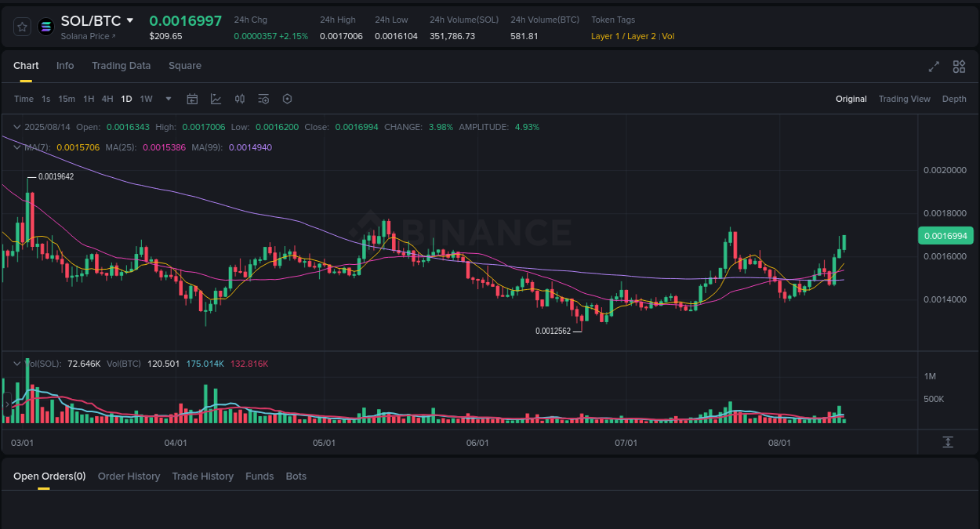
Task: Collapse the OHLC info row chevron
Action: [16, 126]
